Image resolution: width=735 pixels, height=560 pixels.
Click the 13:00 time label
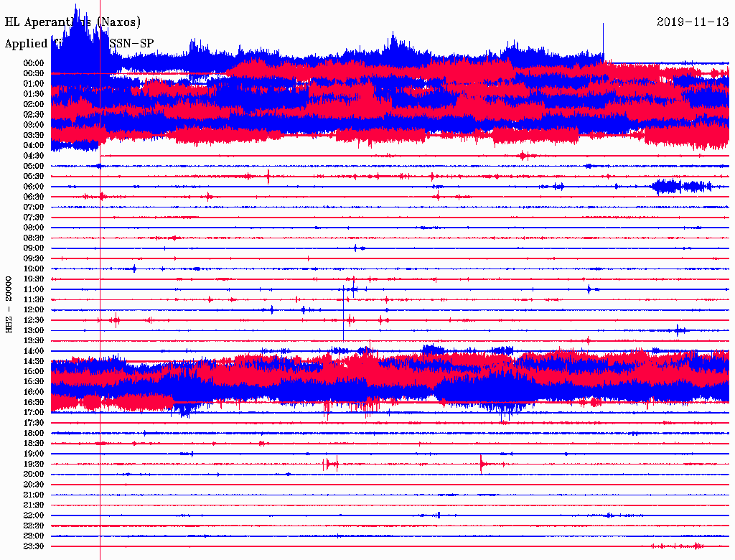click(x=34, y=331)
